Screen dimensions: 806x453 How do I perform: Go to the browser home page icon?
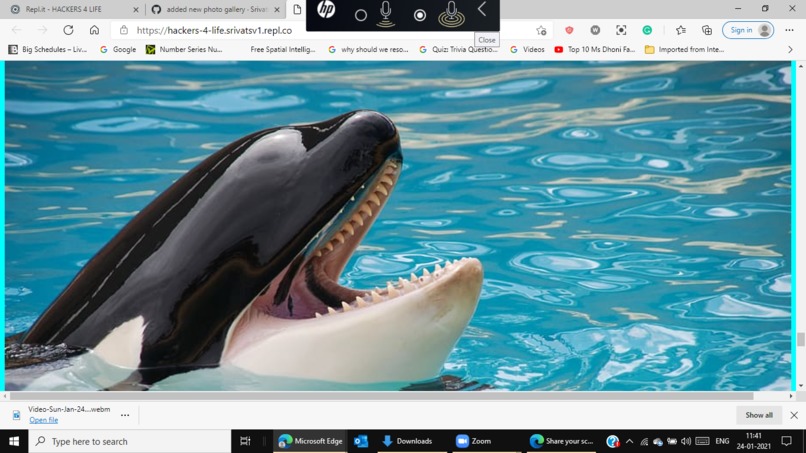pyautogui.click(x=94, y=30)
